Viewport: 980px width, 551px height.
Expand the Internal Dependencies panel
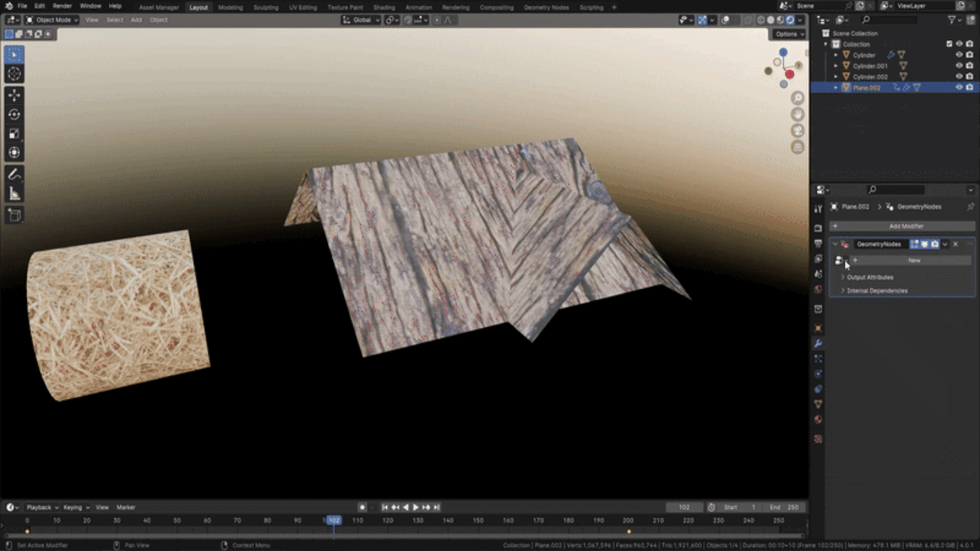(x=877, y=291)
